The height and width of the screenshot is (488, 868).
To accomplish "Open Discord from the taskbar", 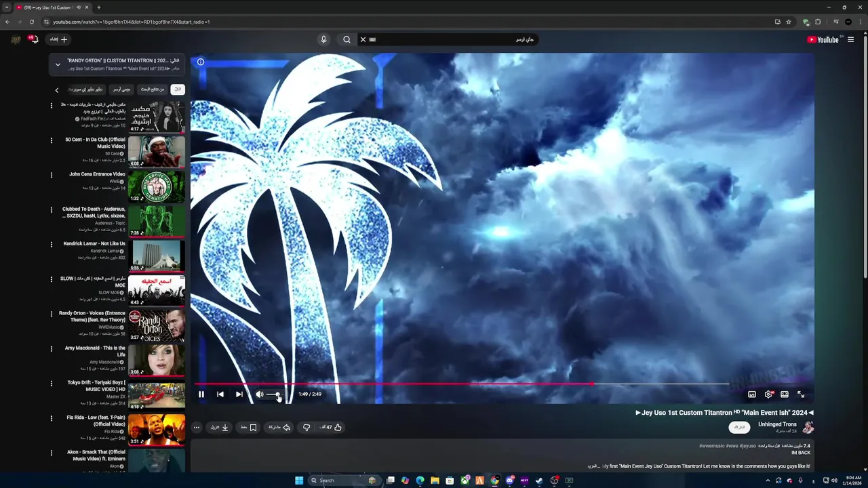I will (x=509, y=481).
